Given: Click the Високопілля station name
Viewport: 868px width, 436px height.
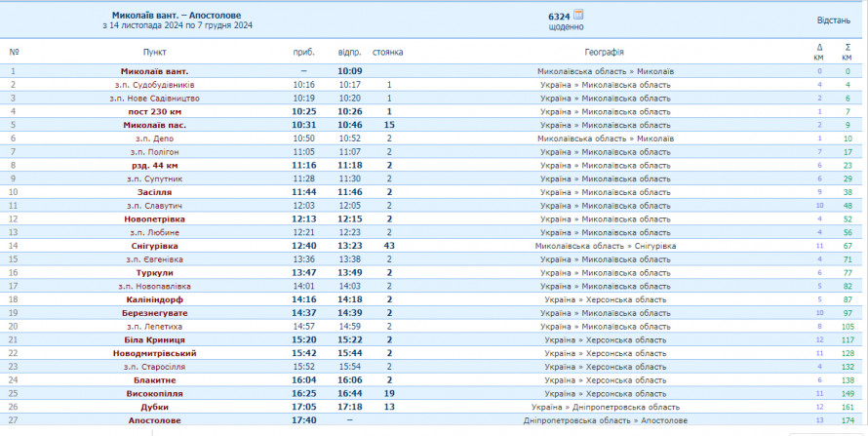Looking at the screenshot, I should pyautogui.click(x=154, y=393).
